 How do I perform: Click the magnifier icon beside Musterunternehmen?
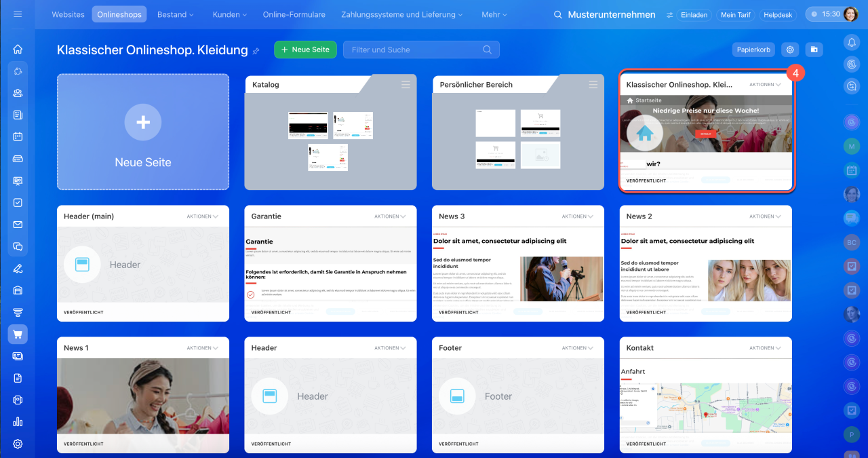click(x=558, y=14)
